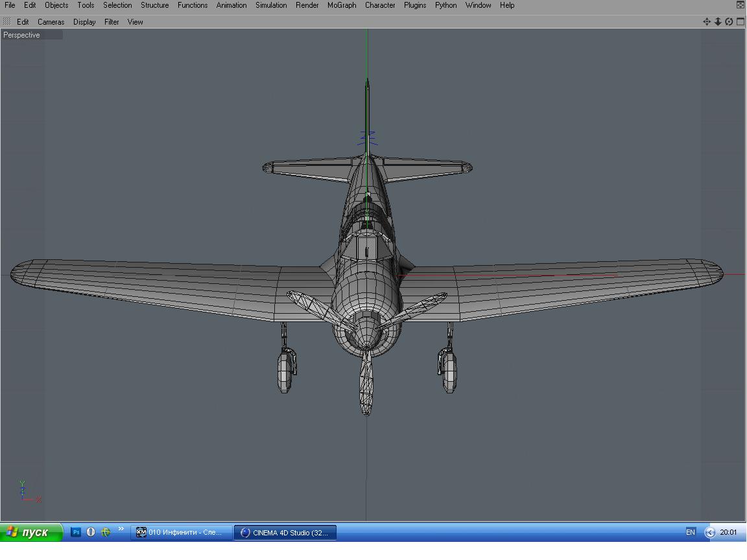Open the viewport Filter menu

click(x=112, y=22)
